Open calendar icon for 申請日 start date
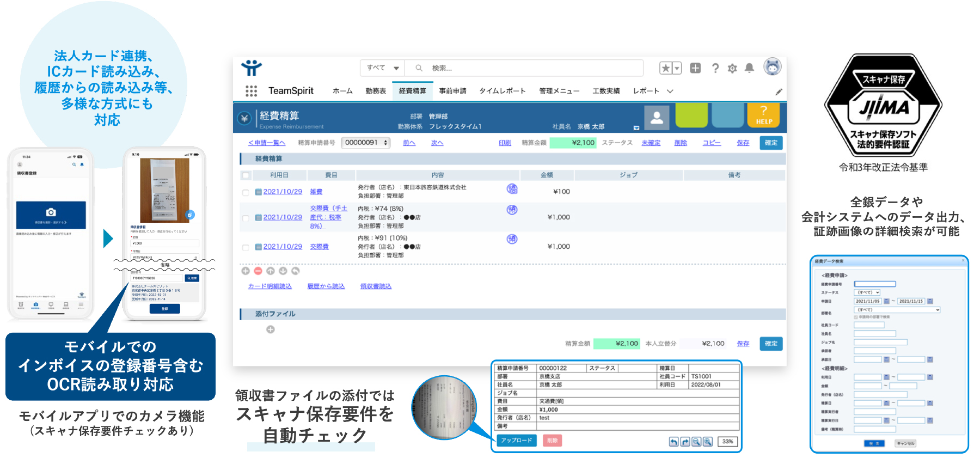The image size is (980, 458). coord(886,301)
